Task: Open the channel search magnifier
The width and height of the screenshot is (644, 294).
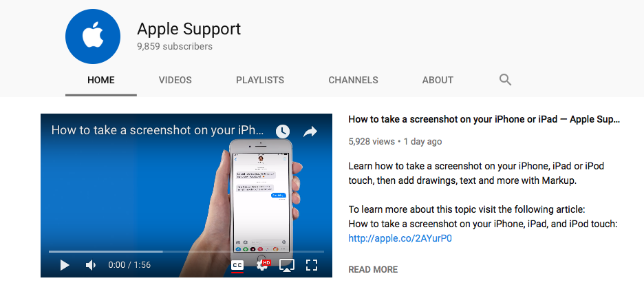Action: pyautogui.click(x=505, y=80)
